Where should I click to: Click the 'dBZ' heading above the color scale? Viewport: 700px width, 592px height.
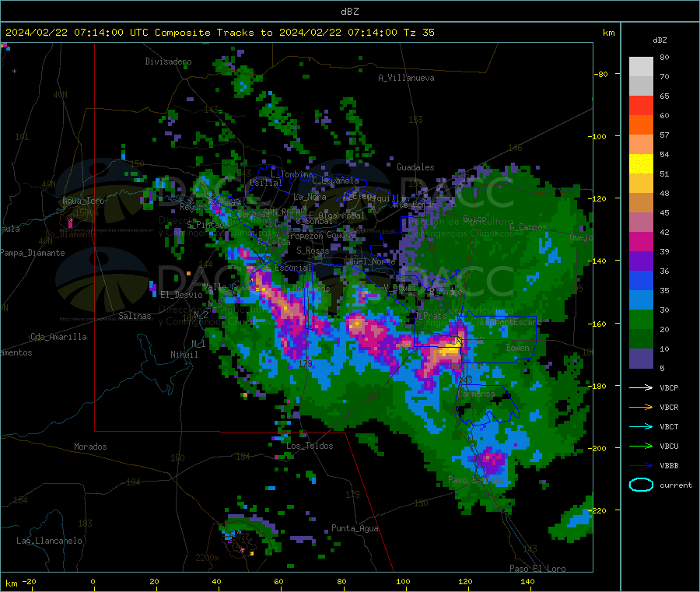point(660,40)
